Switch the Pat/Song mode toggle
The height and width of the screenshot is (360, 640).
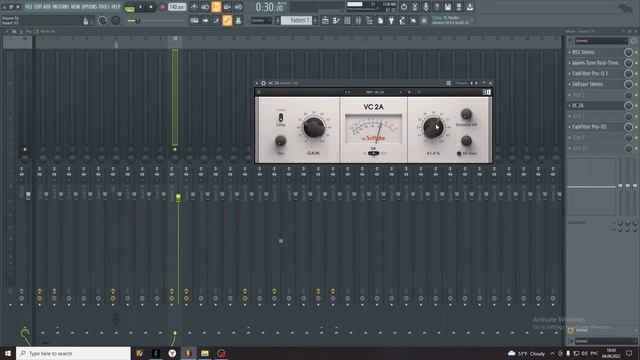pyautogui.click(x=130, y=7)
